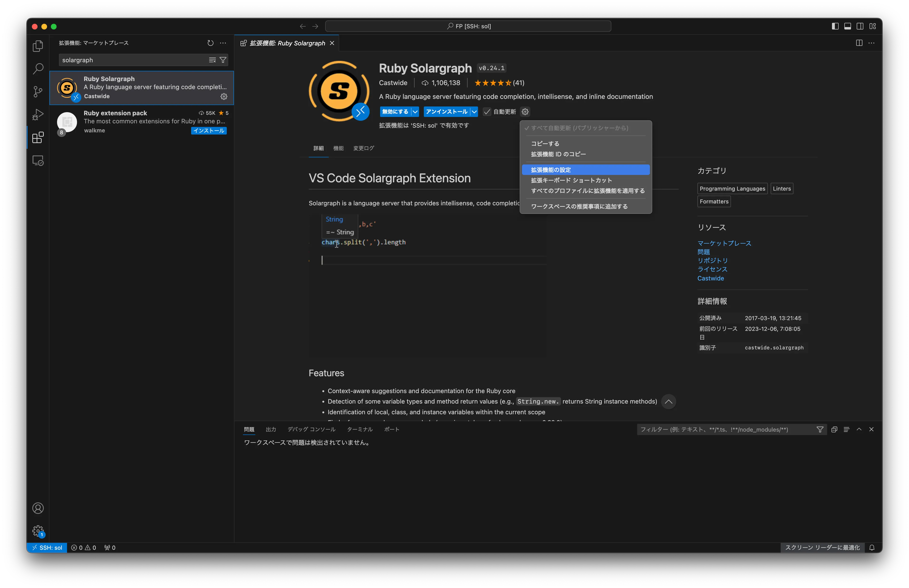This screenshot has width=909, height=588.
Task: Collapse all in problems panel
Action: coord(834,429)
